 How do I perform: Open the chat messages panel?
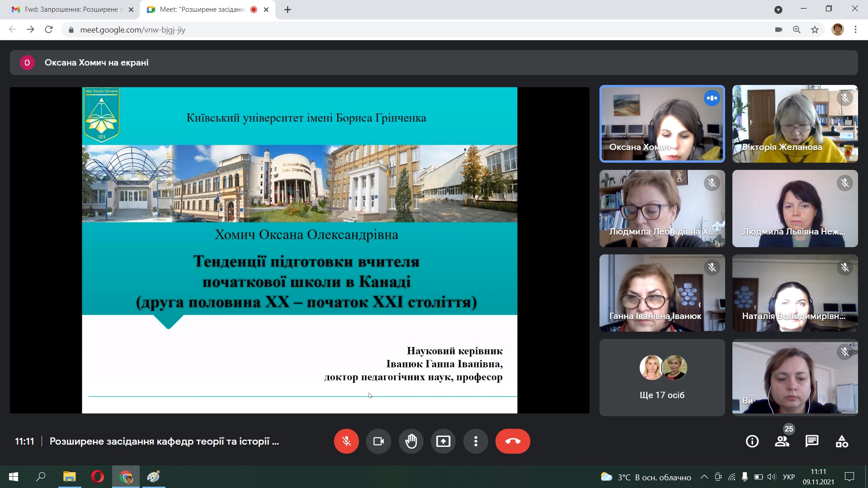click(x=812, y=441)
